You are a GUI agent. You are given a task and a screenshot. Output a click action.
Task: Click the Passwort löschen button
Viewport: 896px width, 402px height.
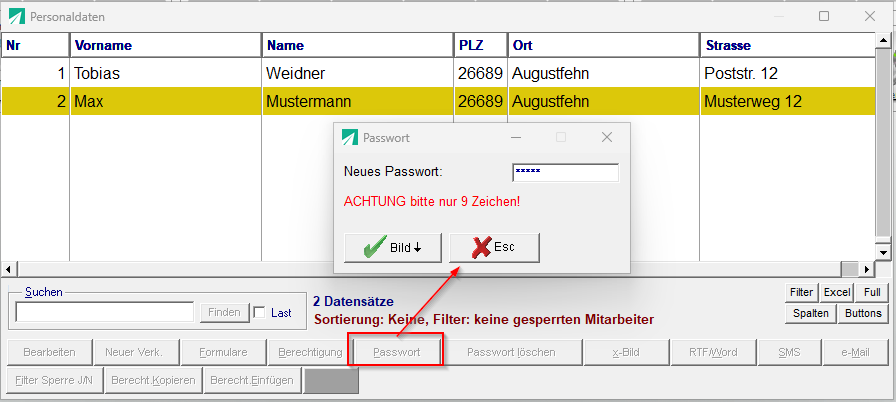click(511, 353)
